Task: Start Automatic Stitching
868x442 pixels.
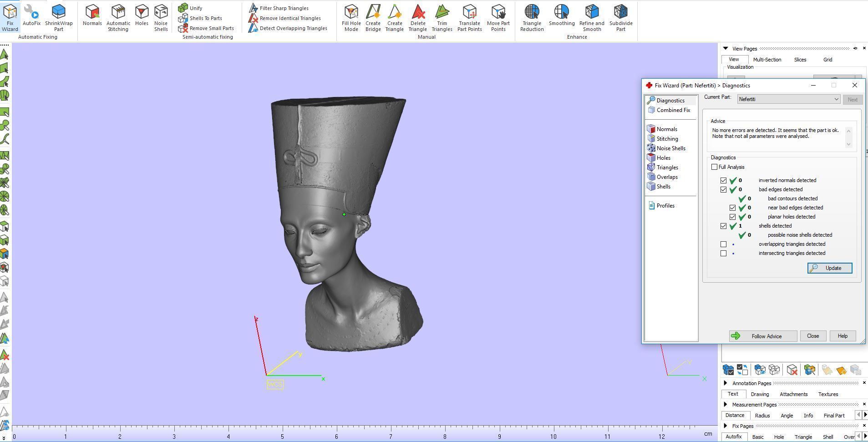Action: tap(118, 18)
